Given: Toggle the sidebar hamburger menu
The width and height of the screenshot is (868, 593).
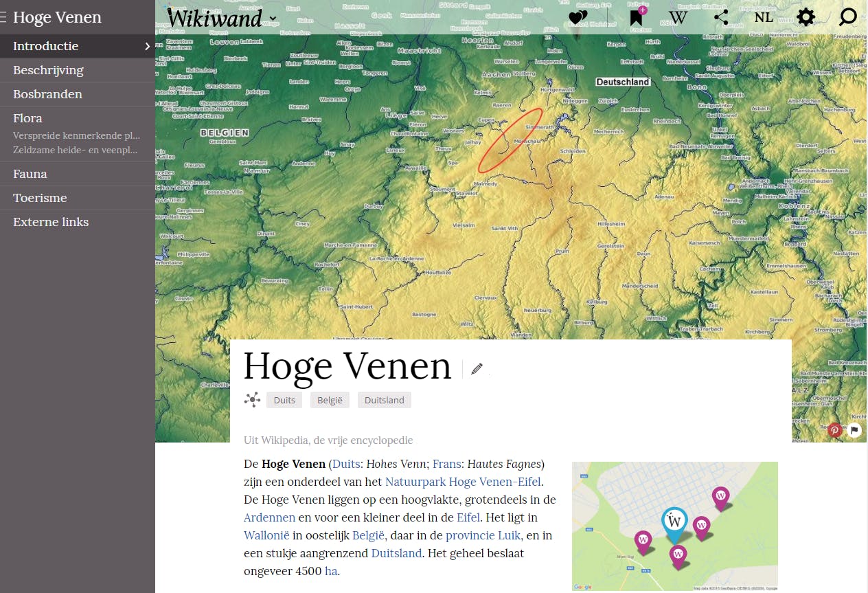Looking at the screenshot, I should point(3,18).
